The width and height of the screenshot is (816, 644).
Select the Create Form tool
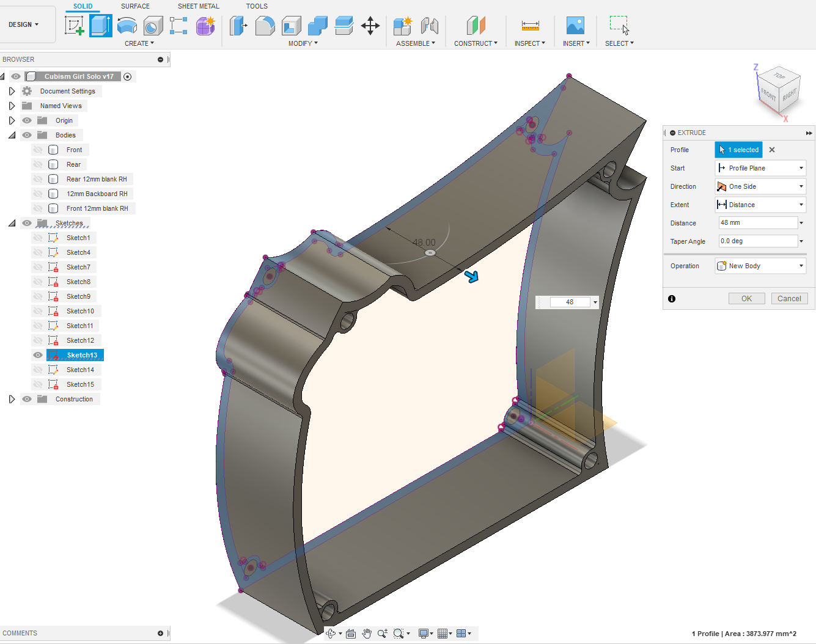[205, 26]
